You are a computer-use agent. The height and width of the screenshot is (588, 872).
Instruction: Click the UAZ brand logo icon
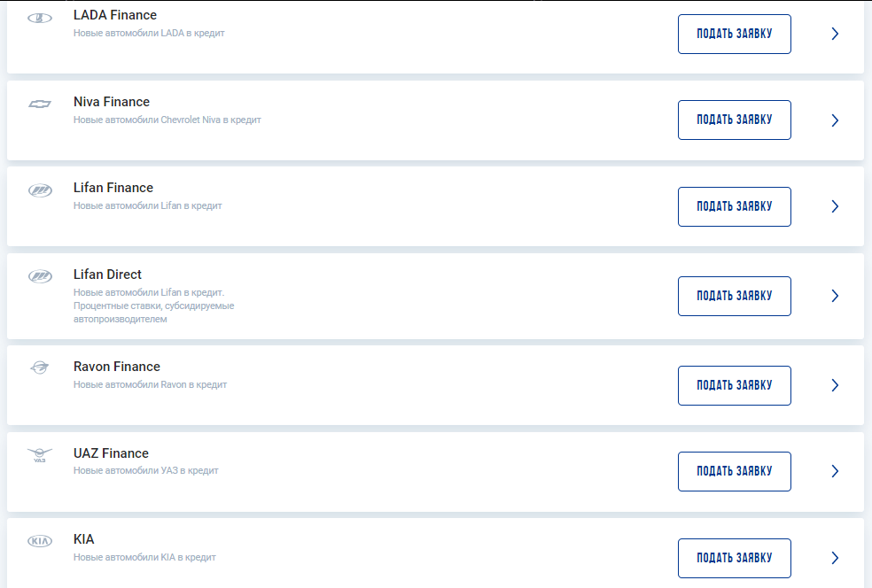click(40, 455)
